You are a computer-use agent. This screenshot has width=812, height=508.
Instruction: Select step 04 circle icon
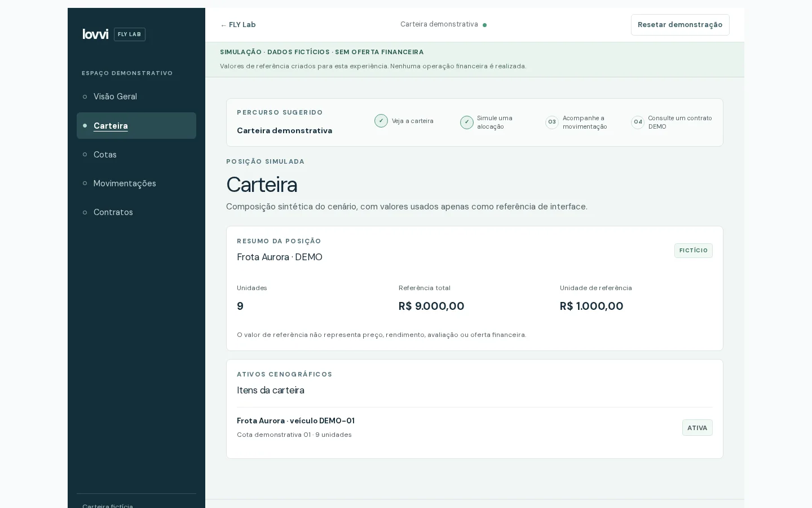(x=638, y=122)
